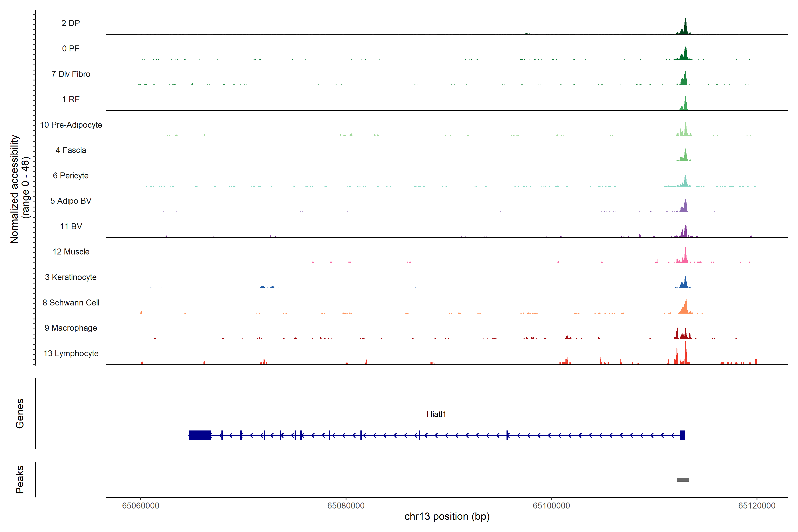Click the 65080000 axis tick label

click(x=346, y=506)
